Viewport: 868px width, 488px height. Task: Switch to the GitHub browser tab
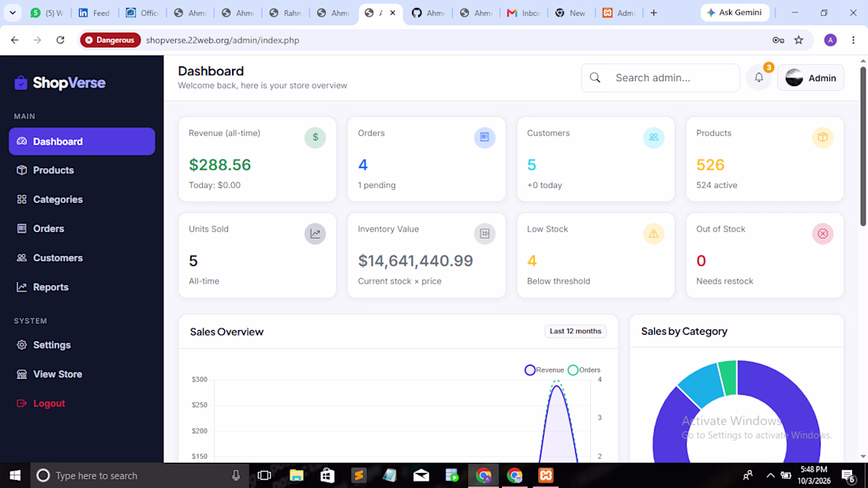[x=428, y=13]
